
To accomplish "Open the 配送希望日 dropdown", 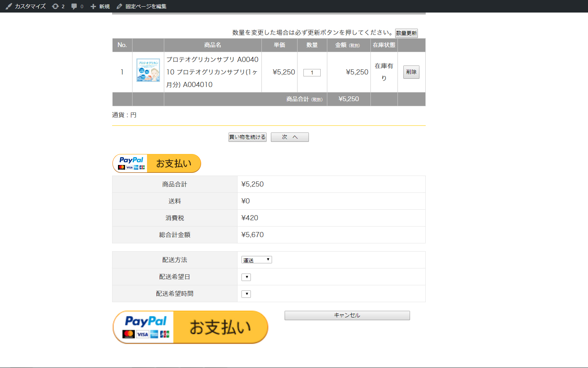I will pos(246,277).
